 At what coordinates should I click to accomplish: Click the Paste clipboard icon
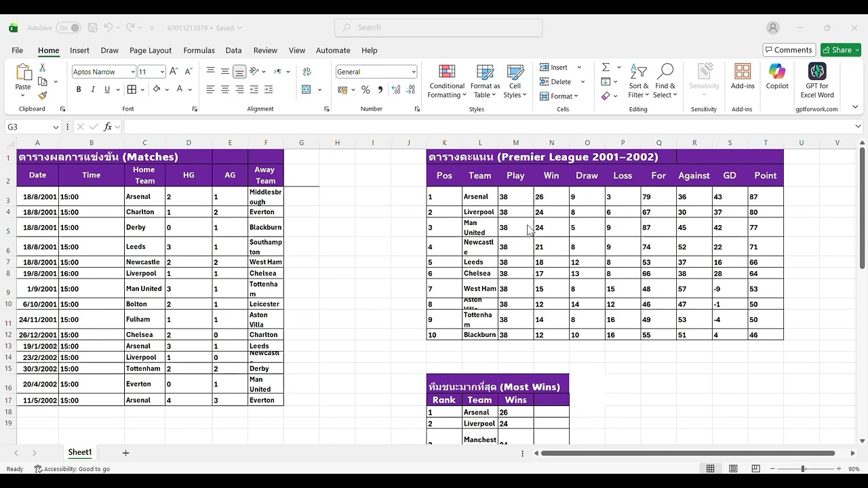[23, 73]
